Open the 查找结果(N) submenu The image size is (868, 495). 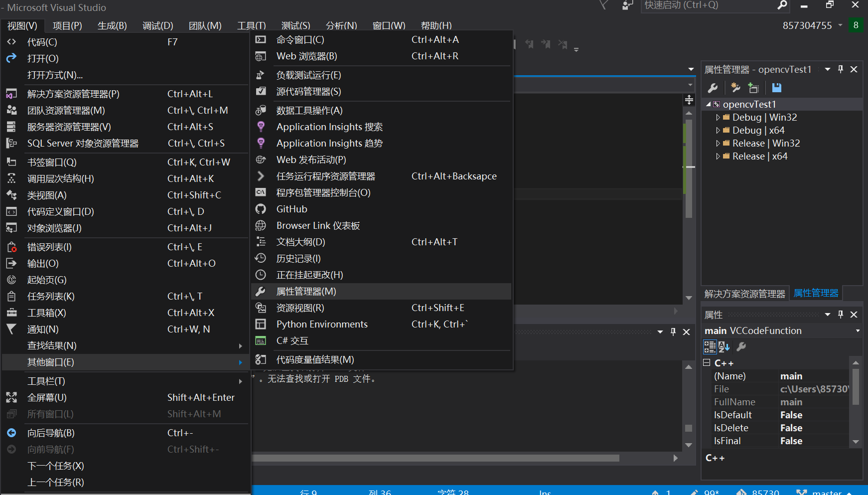click(126, 345)
